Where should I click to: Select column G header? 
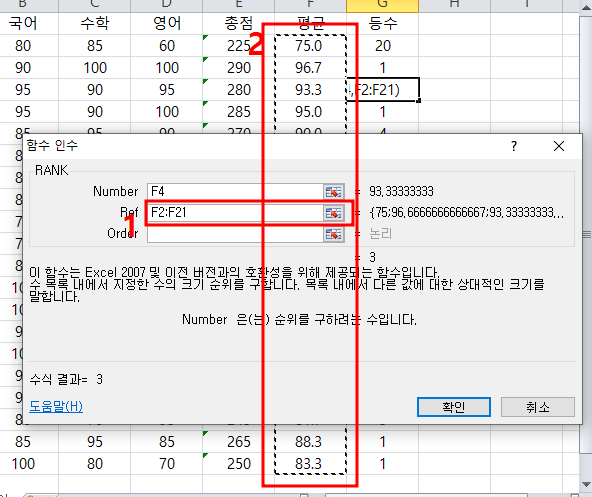click(382, 6)
